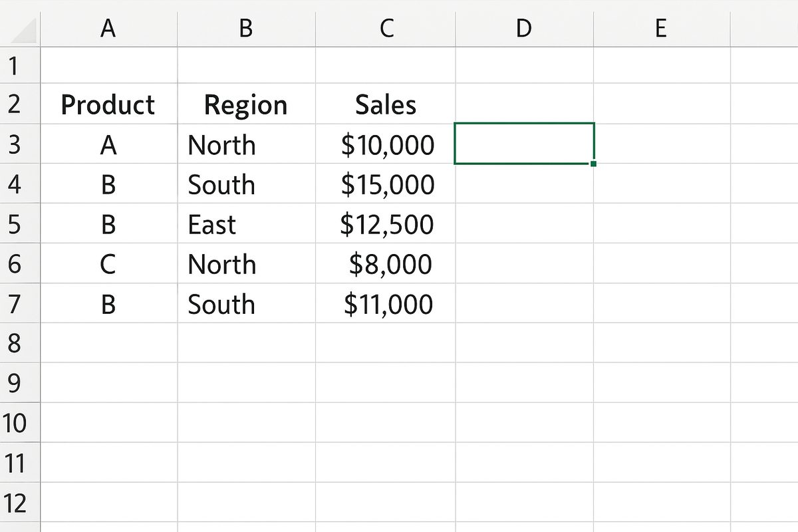This screenshot has width=798, height=532.
Task: Select the $12,500 sales cell
Action: click(x=386, y=223)
